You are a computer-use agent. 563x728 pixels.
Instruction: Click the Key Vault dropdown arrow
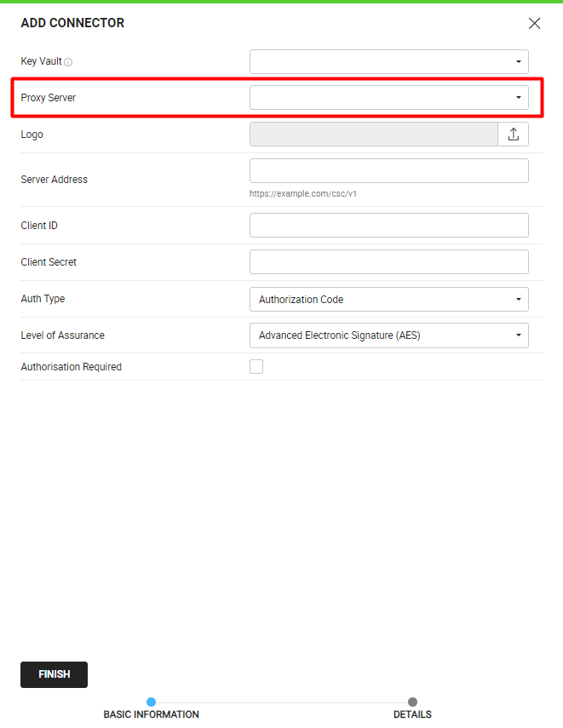(519, 62)
